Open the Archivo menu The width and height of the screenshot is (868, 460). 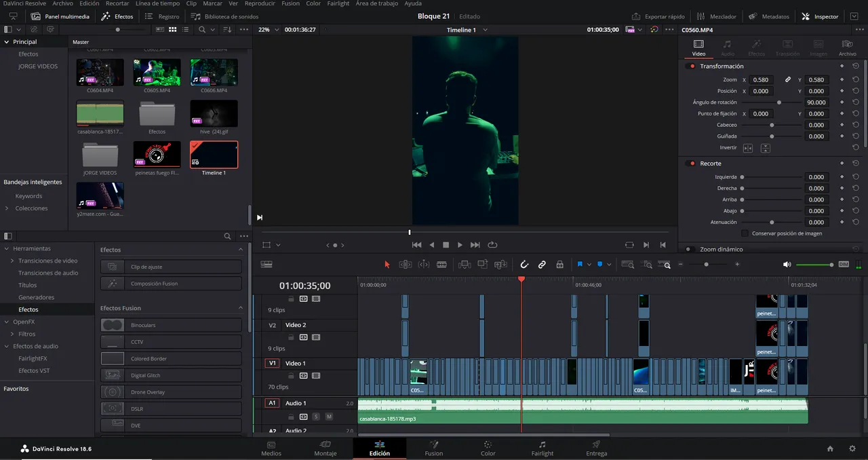(x=62, y=3)
